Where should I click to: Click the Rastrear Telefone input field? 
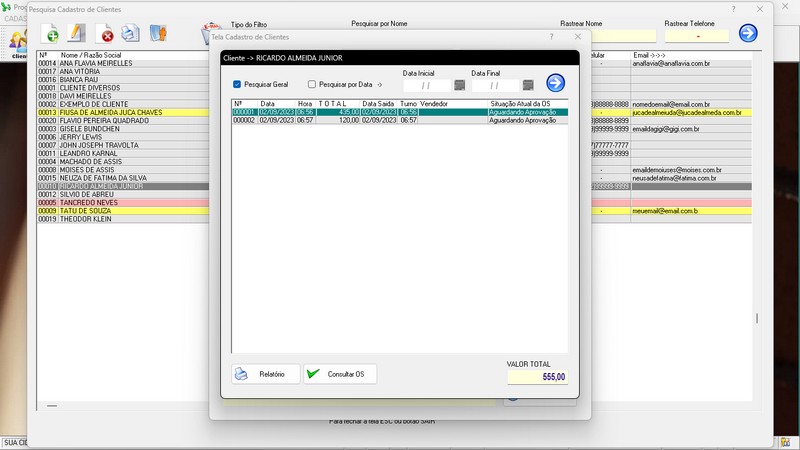click(x=695, y=35)
